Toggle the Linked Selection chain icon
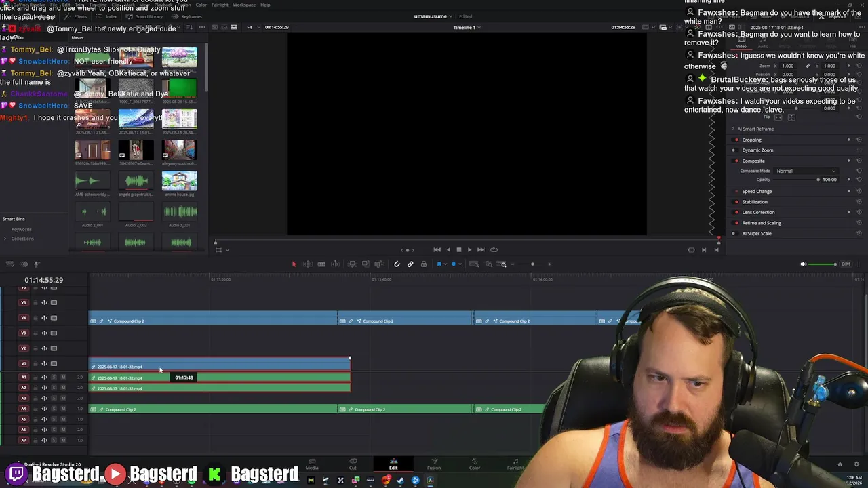The image size is (868, 488). click(x=410, y=264)
